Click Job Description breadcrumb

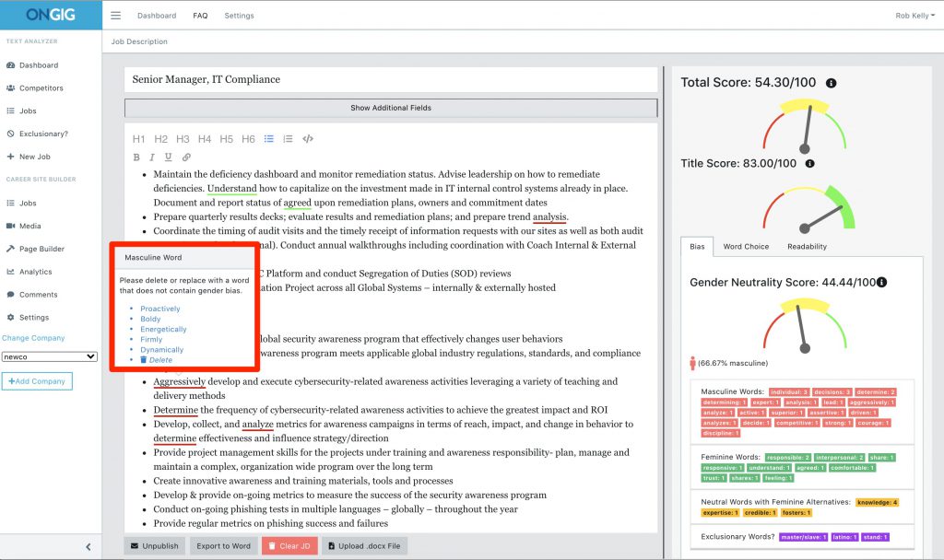139,41
